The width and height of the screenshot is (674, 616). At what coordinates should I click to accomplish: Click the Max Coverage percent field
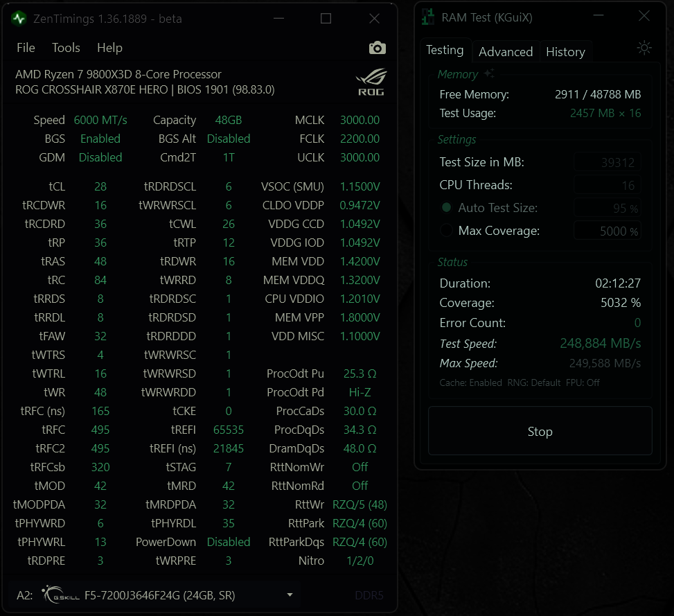pyautogui.click(x=608, y=231)
